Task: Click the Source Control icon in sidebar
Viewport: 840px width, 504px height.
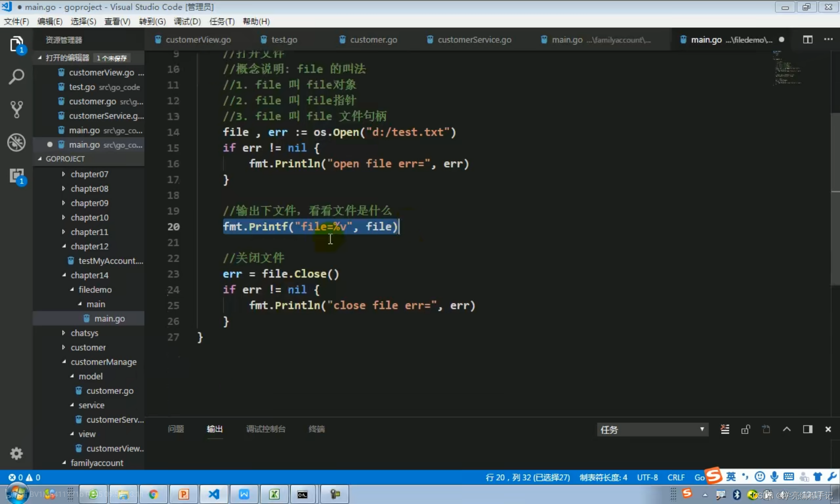Action: coord(16,110)
